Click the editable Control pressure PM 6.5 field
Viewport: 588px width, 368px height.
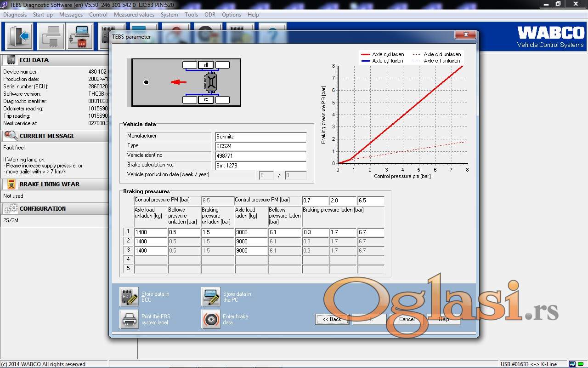371,201
